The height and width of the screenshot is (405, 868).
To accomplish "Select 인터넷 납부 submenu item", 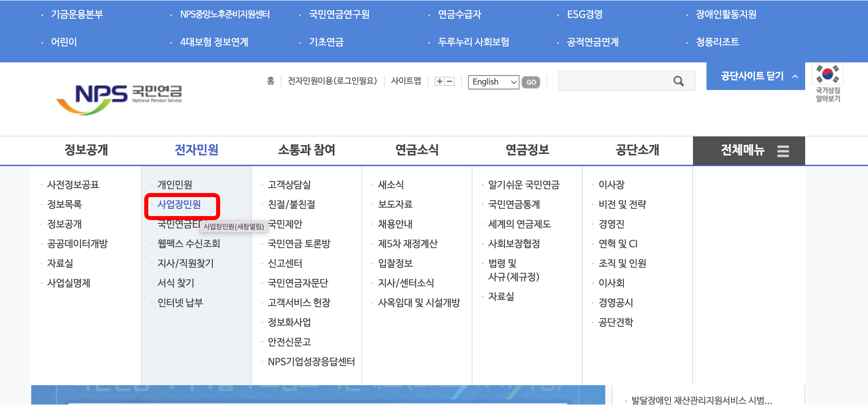I will [x=180, y=302].
